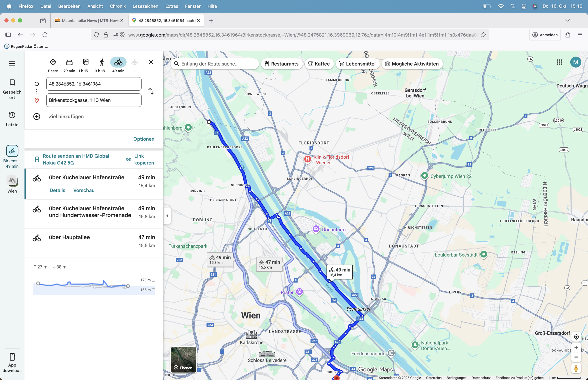Toggle the Ebenen satellite layer thumbnail
Image resolution: width=588 pixels, height=380 pixels.
183,359
